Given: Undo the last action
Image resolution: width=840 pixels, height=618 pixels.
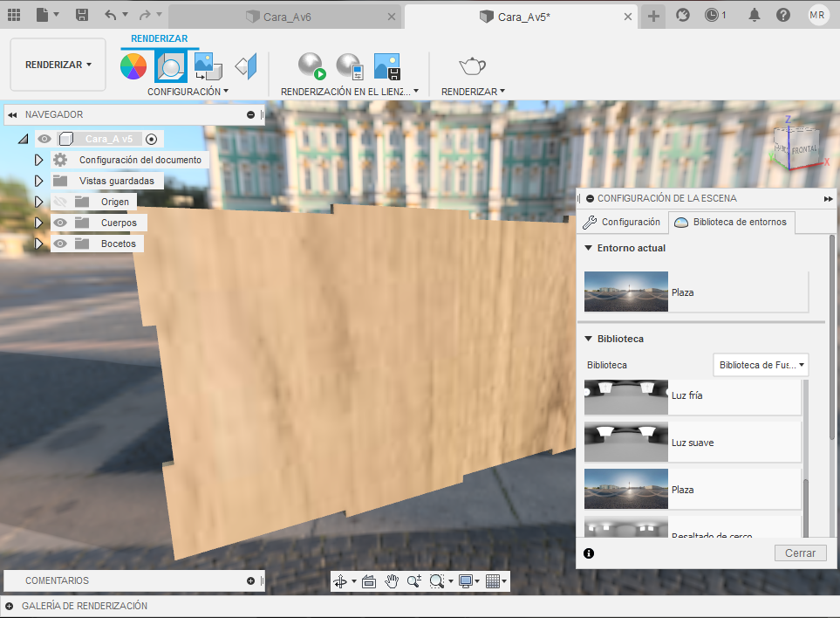Looking at the screenshot, I should 111,15.
